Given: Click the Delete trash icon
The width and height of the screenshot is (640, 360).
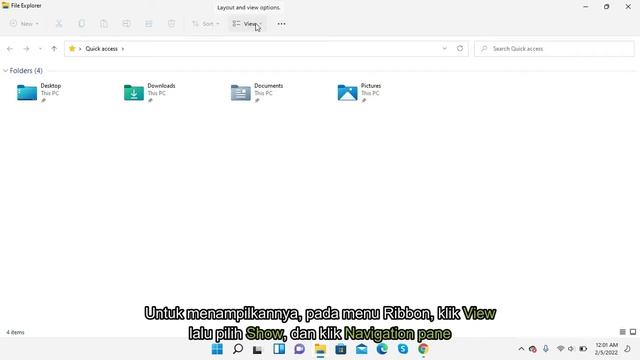Looking at the screenshot, I should click(x=171, y=24).
